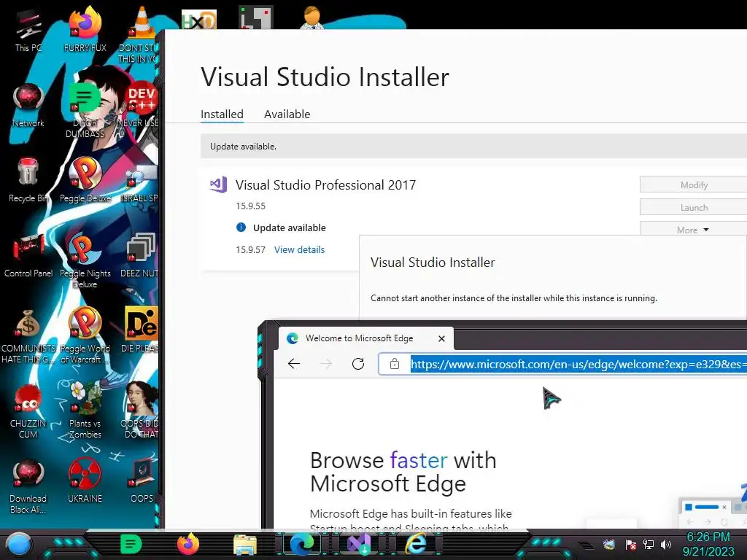Switch to the Installed tab
This screenshot has height=560, width=747.
coord(222,114)
